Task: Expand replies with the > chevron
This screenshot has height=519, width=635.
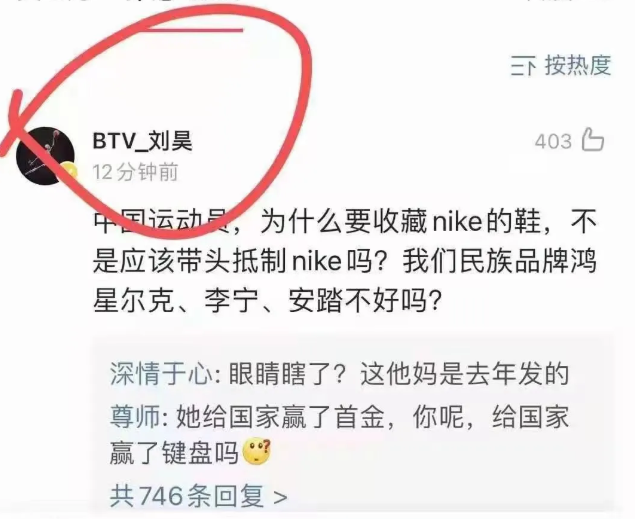Action: click(280, 497)
